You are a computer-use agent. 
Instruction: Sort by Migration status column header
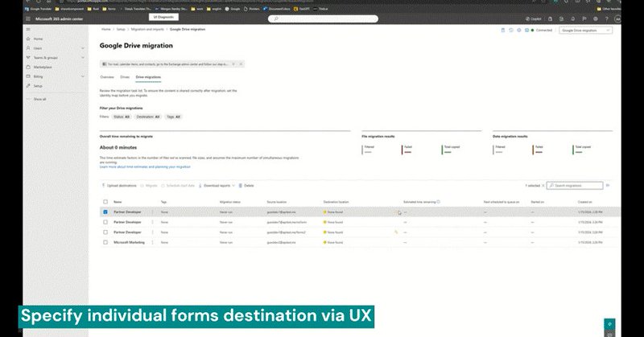tap(230, 202)
